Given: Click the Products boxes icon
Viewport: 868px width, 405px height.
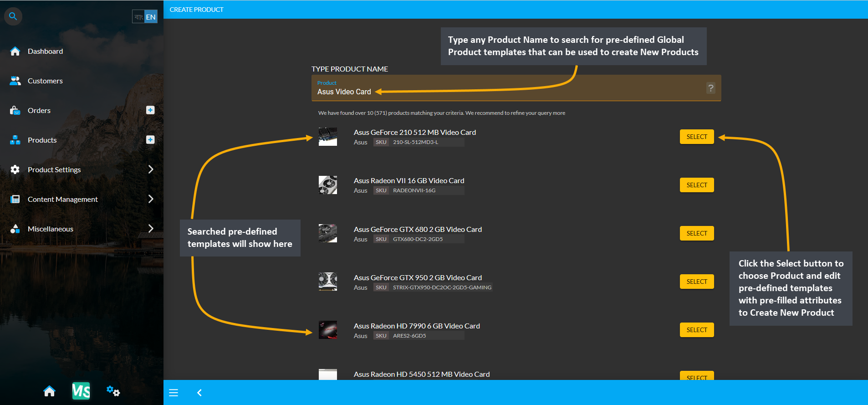Looking at the screenshot, I should point(15,140).
